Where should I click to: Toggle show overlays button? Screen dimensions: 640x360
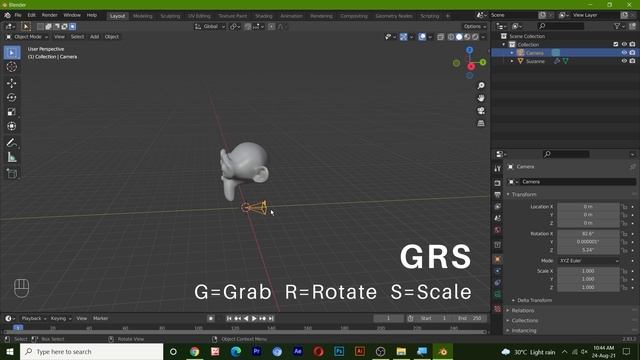point(422,37)
